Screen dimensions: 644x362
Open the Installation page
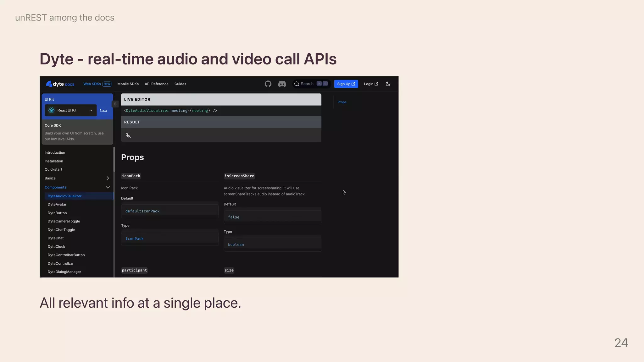(x=54, y=161)
